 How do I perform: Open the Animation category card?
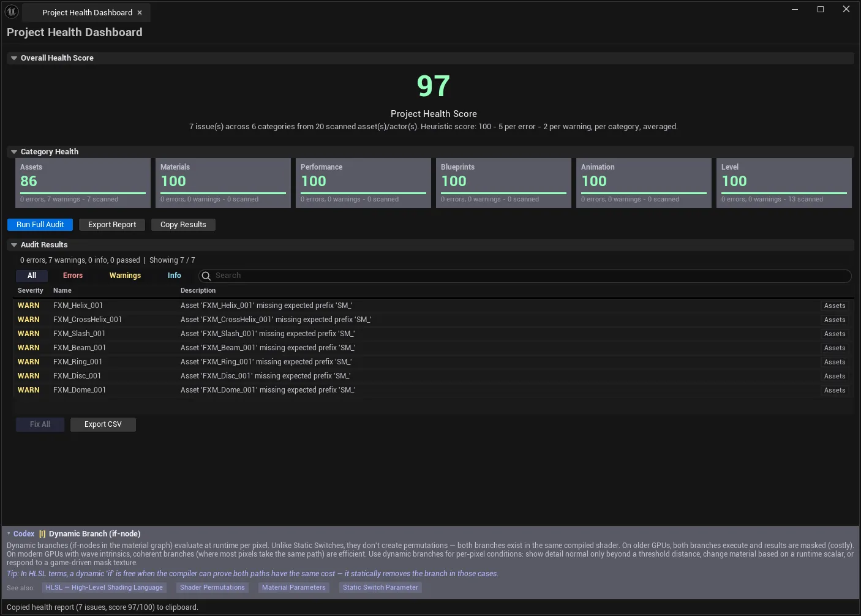pyautogui.click(x=644, y=183)
